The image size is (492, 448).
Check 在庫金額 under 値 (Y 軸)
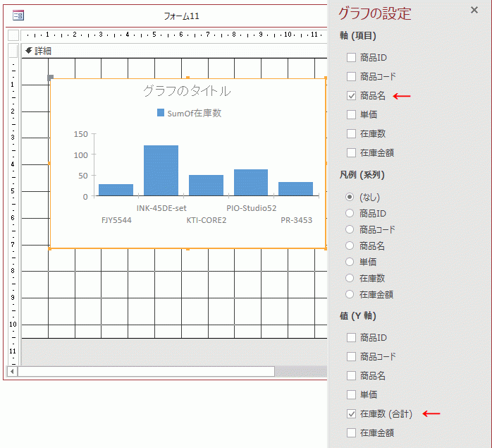[x=351, y=433]
